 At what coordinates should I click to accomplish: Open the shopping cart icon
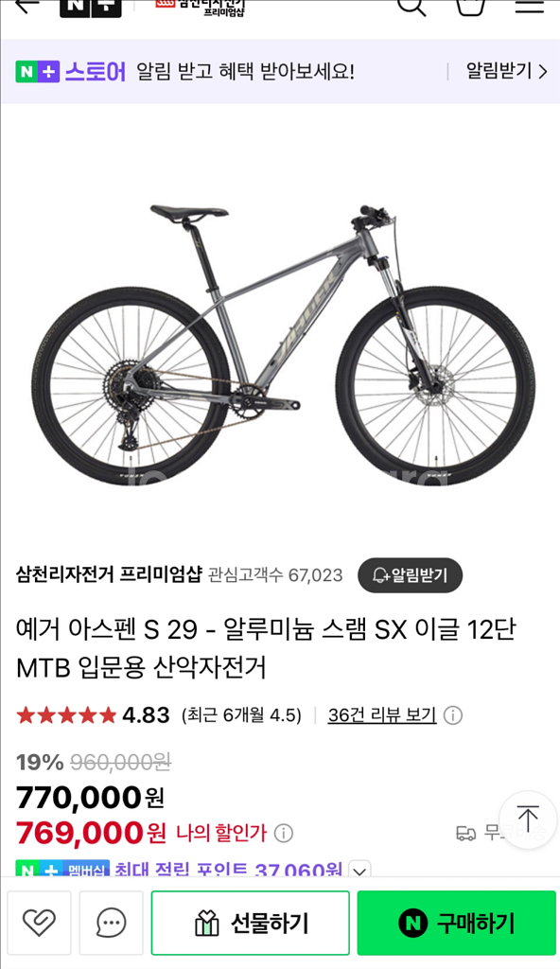pyautogui.click(x=469, y=7)
